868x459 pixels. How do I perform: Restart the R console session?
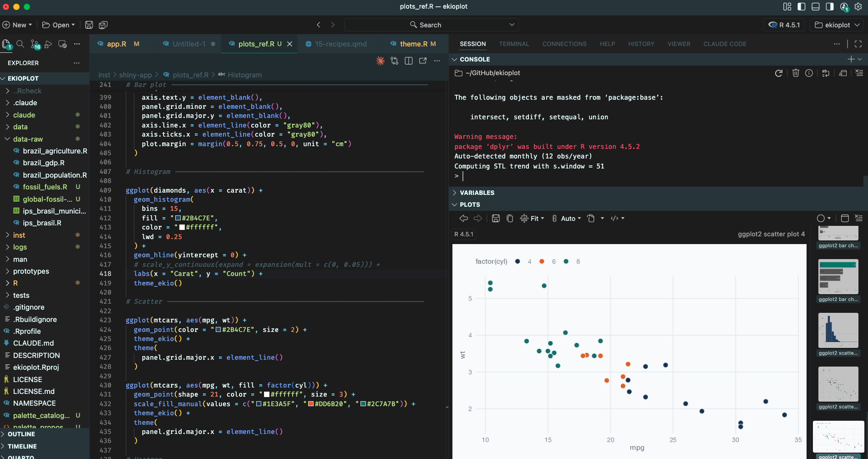pos(778,73)
